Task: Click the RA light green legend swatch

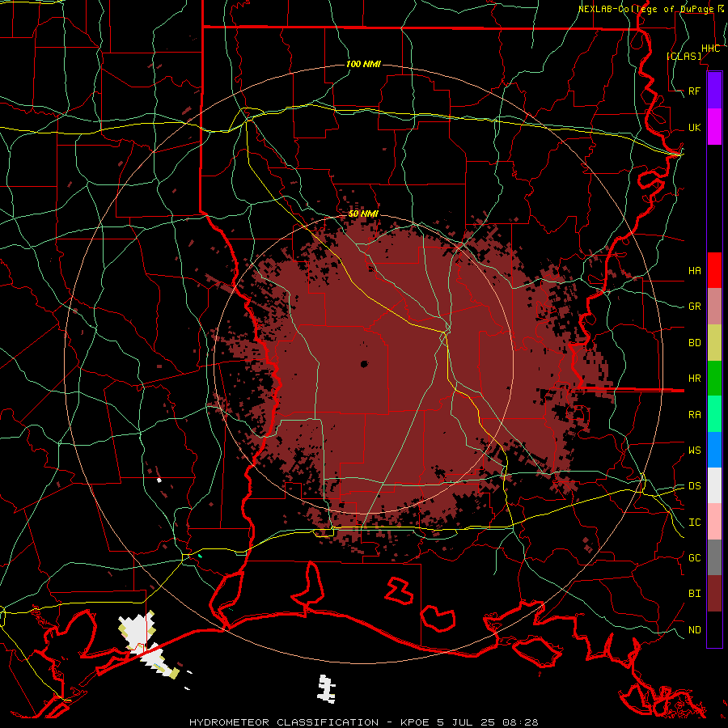Action: [714, 414]
